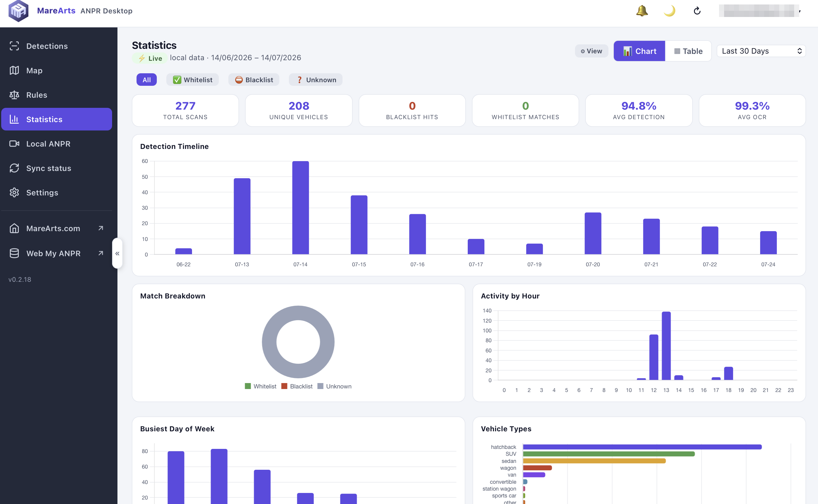Image resolution: width=818 pixels, height=504 pixels.
Task: Click the Settings gear icon
Action: pyautogui.click(x=14, y=193)
